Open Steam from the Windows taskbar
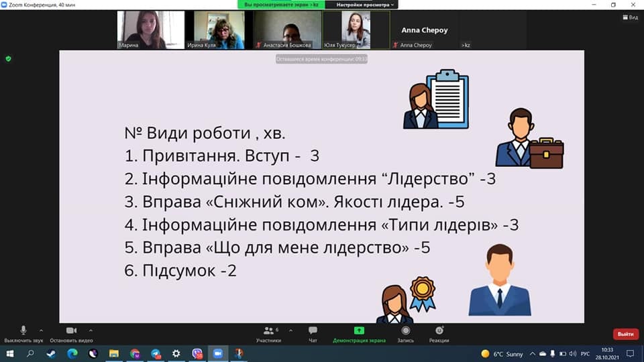 click(52, 353)
